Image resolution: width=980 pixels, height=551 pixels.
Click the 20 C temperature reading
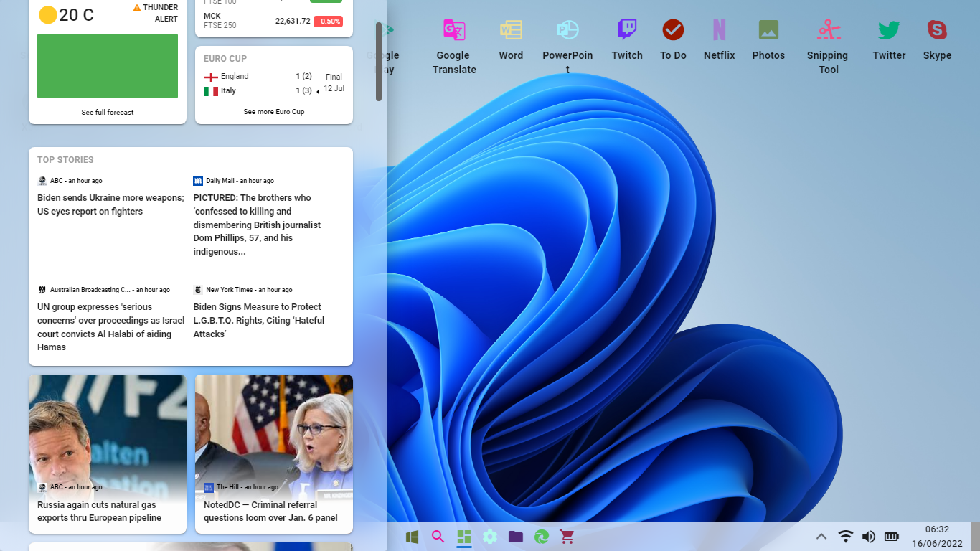click(x=77, y=15)
